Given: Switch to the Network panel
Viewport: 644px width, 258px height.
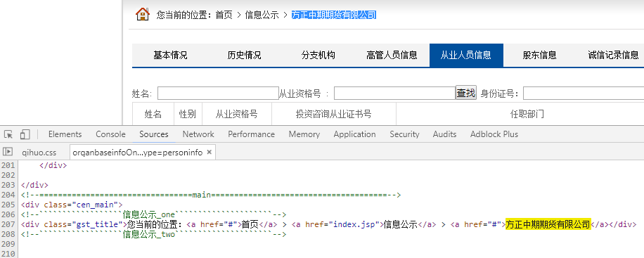Looking at the screenshot, I should tap(198, 134).
